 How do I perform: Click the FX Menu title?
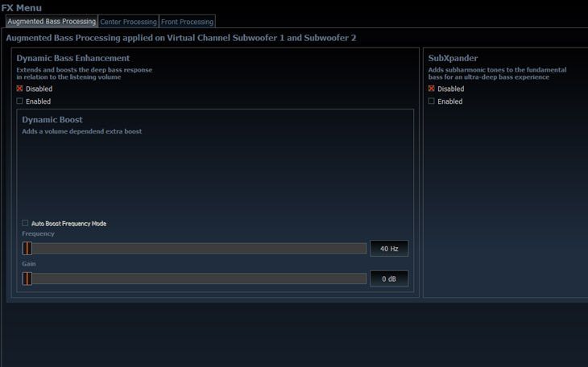[21, 7]
